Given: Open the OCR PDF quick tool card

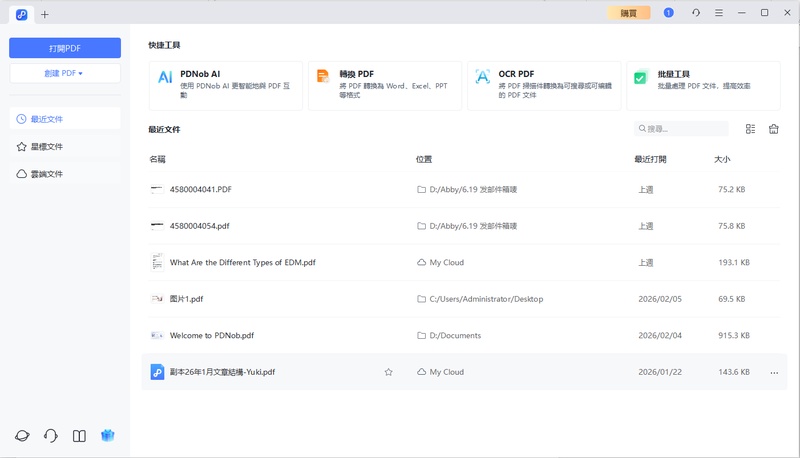Looking at the screenshot, I should pos(544,86).
